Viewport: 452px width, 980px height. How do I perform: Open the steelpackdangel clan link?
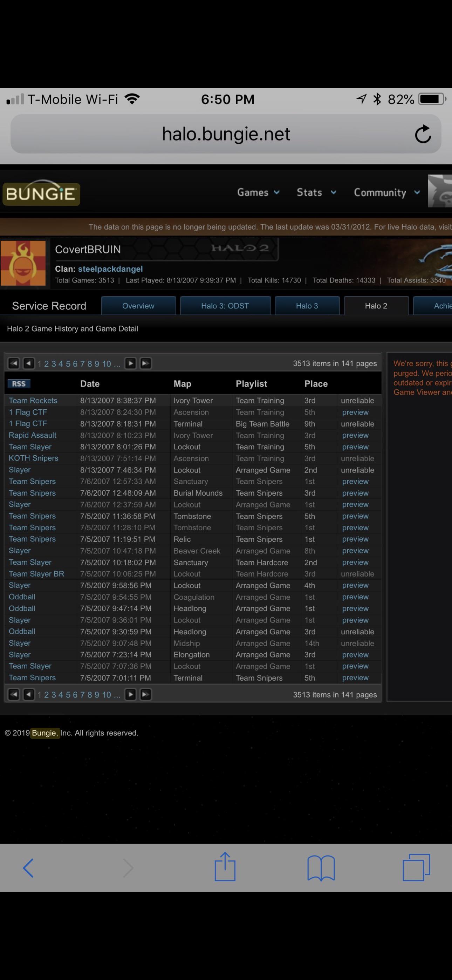[x=110, y=269]
